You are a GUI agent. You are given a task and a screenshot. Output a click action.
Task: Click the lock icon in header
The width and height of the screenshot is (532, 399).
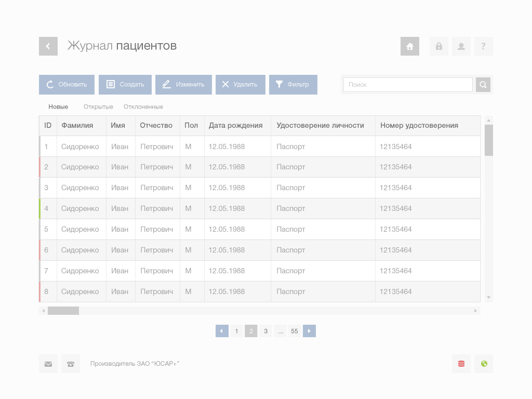click(x=438, y=46)
